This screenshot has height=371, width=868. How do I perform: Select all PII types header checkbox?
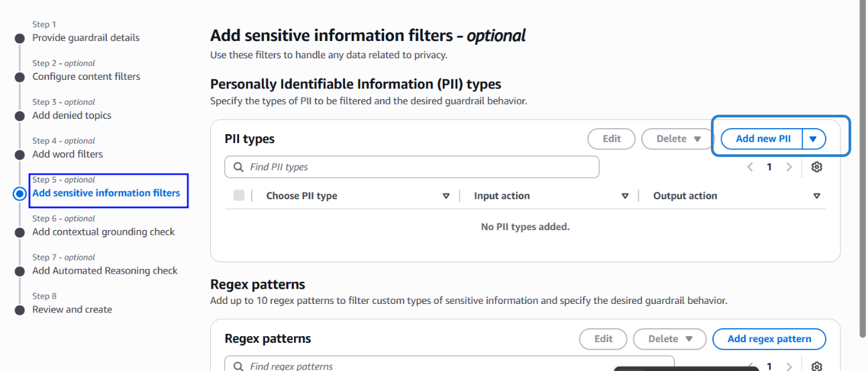(x=239, y=196)
